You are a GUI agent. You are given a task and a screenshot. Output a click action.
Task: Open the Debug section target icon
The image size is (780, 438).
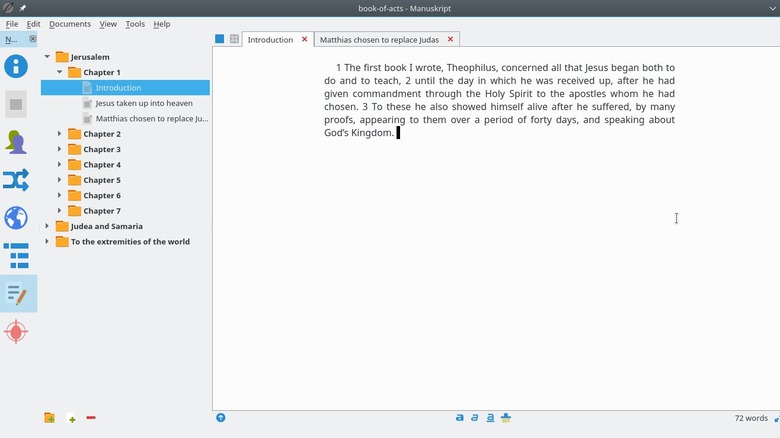[x=16, y=332]
